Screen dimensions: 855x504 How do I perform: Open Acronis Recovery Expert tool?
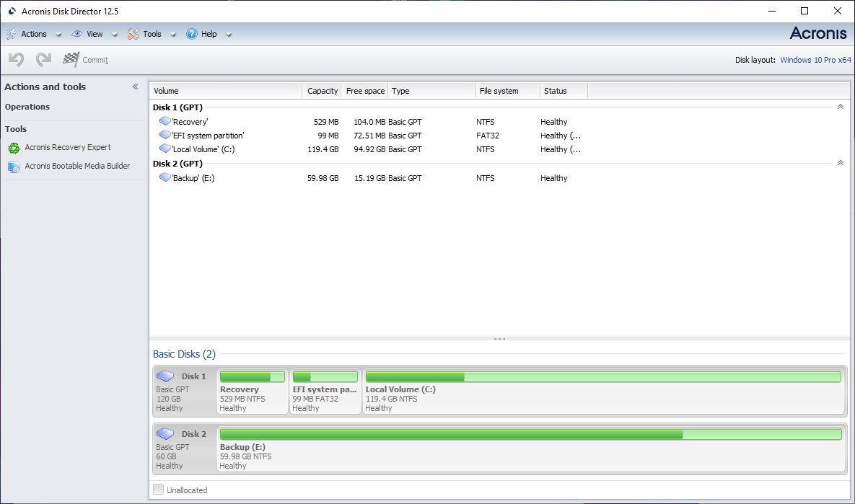68,148
